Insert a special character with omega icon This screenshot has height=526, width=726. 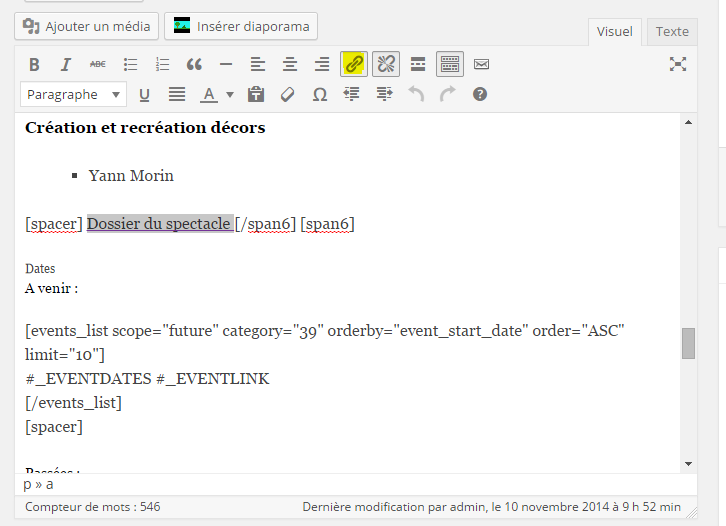(x=319, y=94)
